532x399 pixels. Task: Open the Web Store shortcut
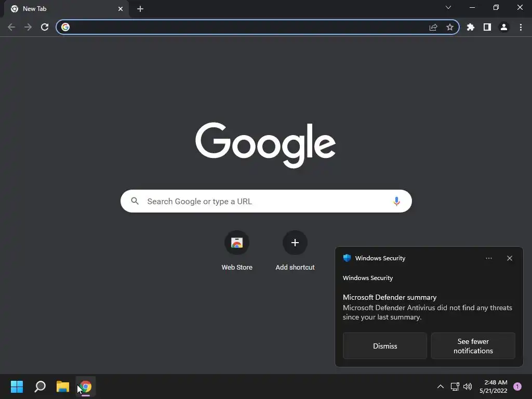pyautogui.click(x=237, y=250)
